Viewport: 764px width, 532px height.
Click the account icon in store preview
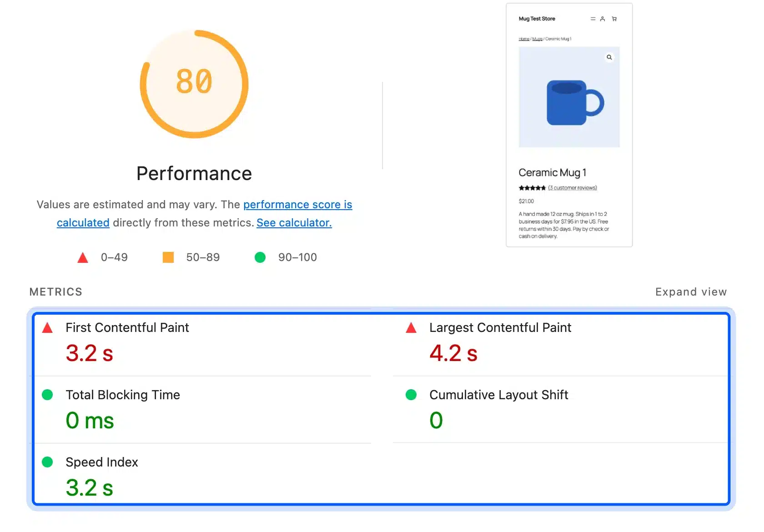pyautogui.click(x=603, y=19)
